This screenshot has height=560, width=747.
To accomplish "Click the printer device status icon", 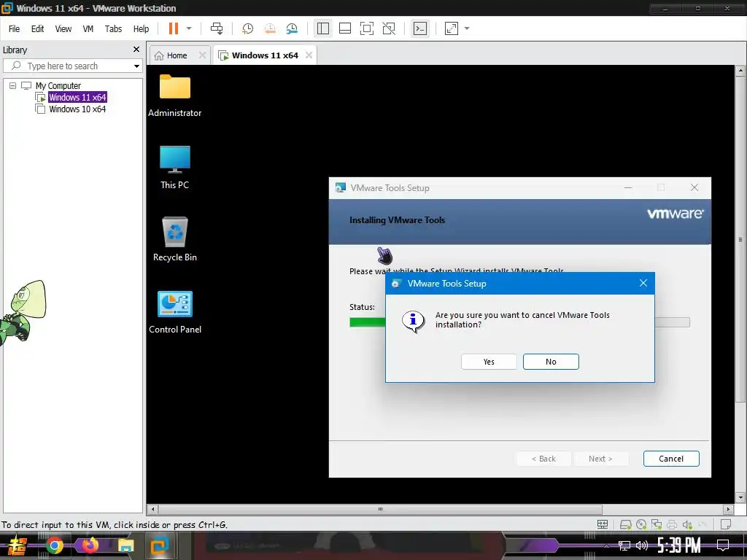I will [672, 525].
